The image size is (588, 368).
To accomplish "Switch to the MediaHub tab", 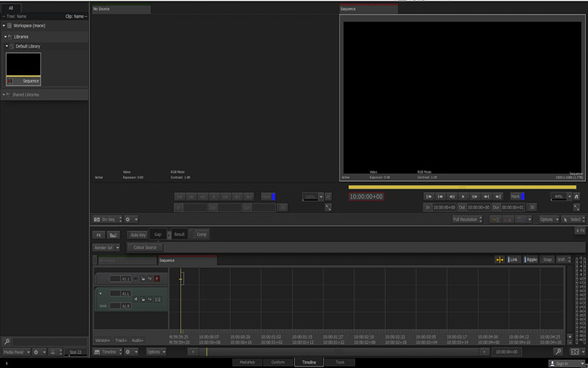I will point(247,362).
